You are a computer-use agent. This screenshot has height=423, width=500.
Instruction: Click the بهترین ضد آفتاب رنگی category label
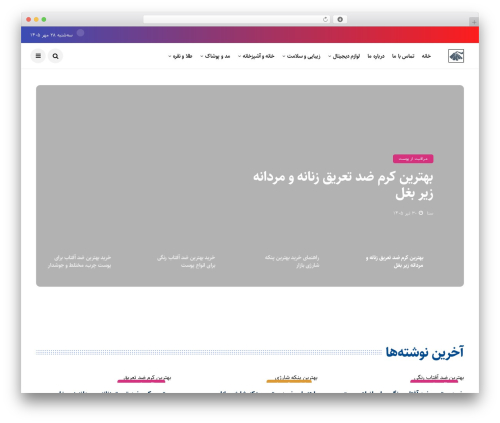click(438, 378)
